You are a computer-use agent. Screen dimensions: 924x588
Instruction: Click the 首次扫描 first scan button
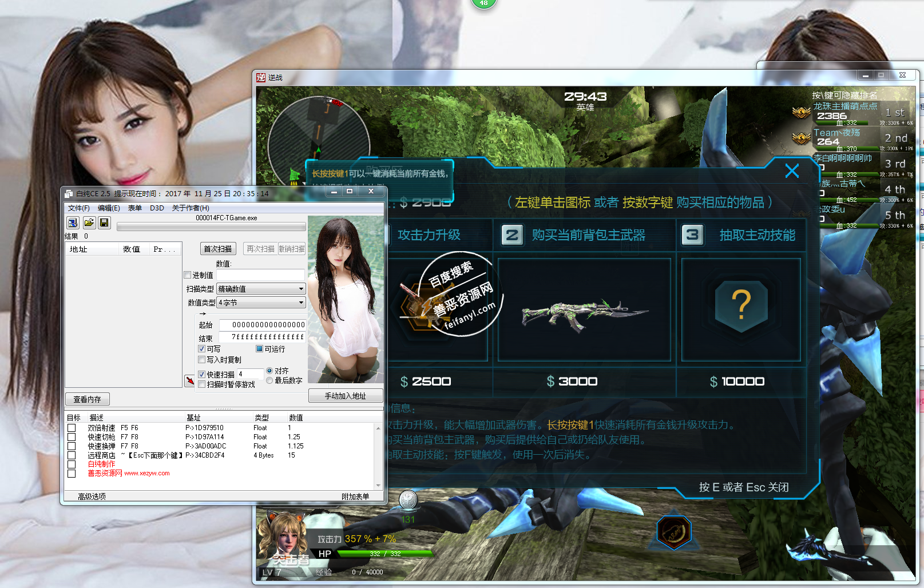[x=217, y=249]
